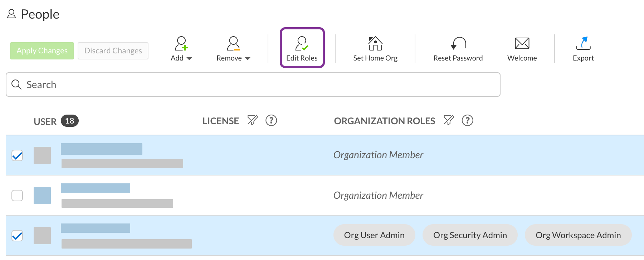644x260 pixels.
Task: Click the Org Security Admin role tag
Action: pos(470,235)
